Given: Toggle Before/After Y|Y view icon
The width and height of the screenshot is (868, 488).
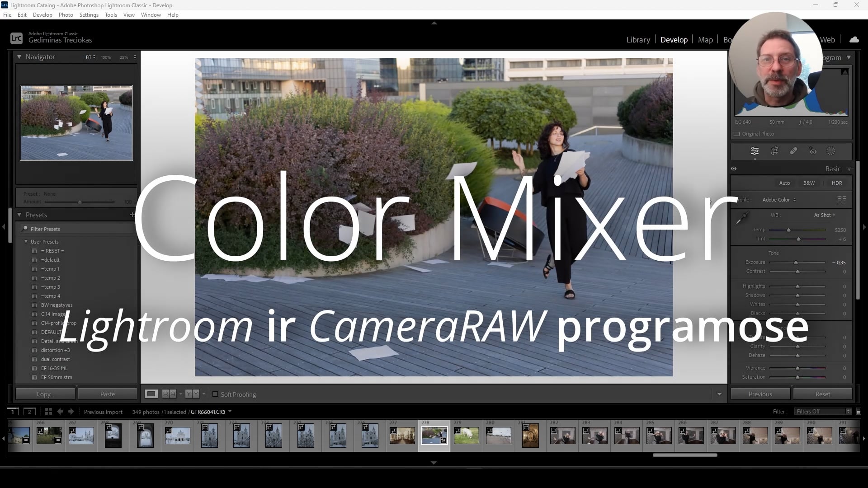Looking at the screenshot, I should pos(192,394).
